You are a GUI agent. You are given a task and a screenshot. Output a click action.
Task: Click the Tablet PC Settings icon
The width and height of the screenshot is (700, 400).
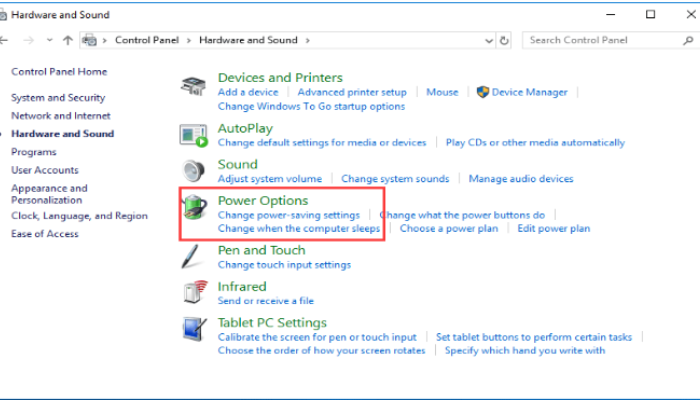pyautogui.click(x=193, y=330)
